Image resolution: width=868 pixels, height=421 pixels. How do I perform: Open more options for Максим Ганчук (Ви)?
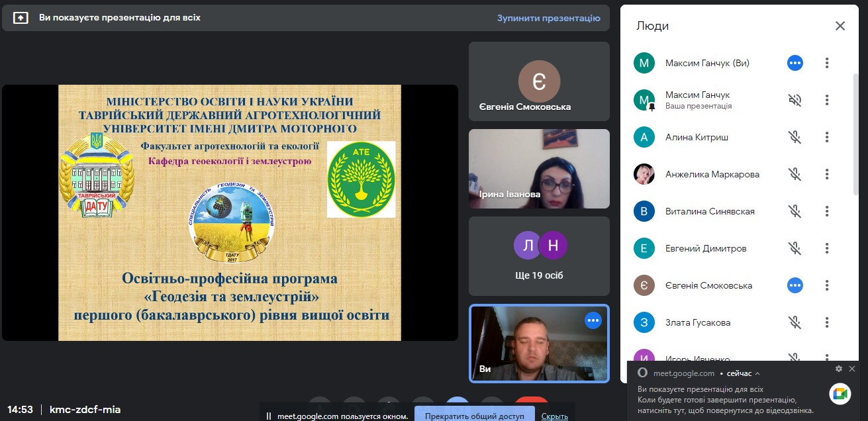click(x=827, y=63)
